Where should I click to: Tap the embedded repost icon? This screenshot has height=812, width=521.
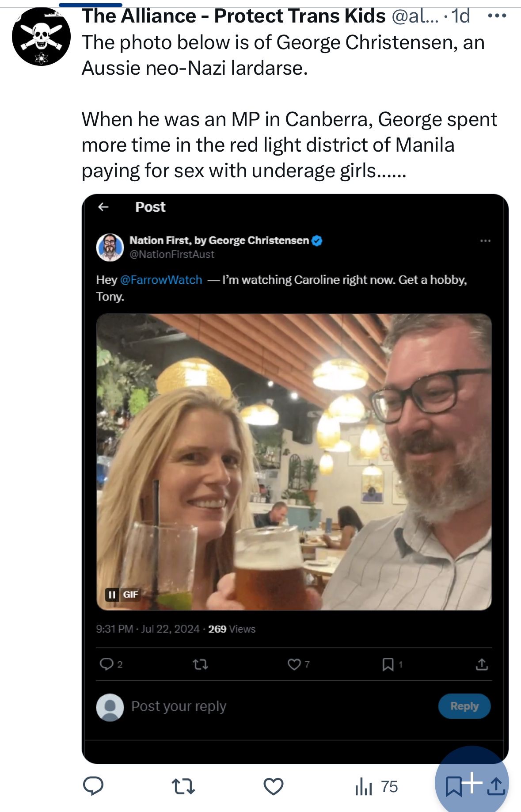pos(201,664)
